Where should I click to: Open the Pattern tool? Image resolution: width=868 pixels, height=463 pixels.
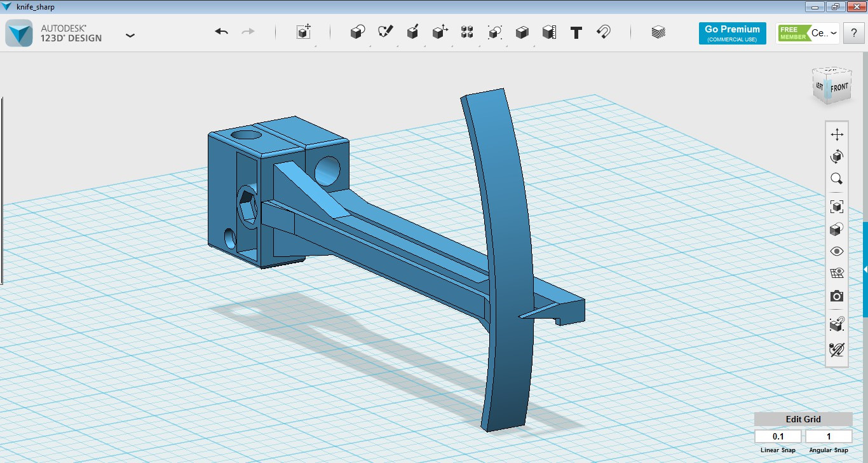pos(467,32)
